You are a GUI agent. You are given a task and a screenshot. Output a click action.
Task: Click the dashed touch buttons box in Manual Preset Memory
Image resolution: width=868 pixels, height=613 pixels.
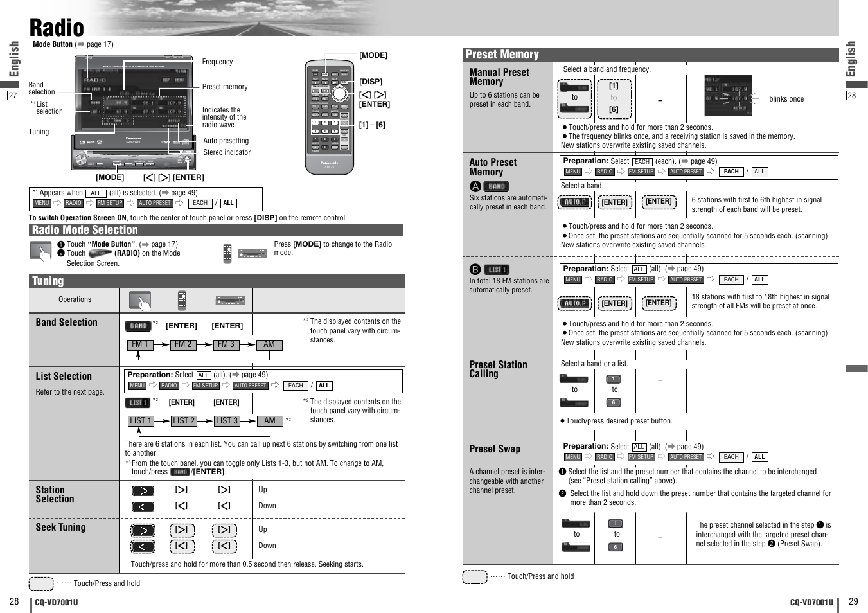click(574, 99)
